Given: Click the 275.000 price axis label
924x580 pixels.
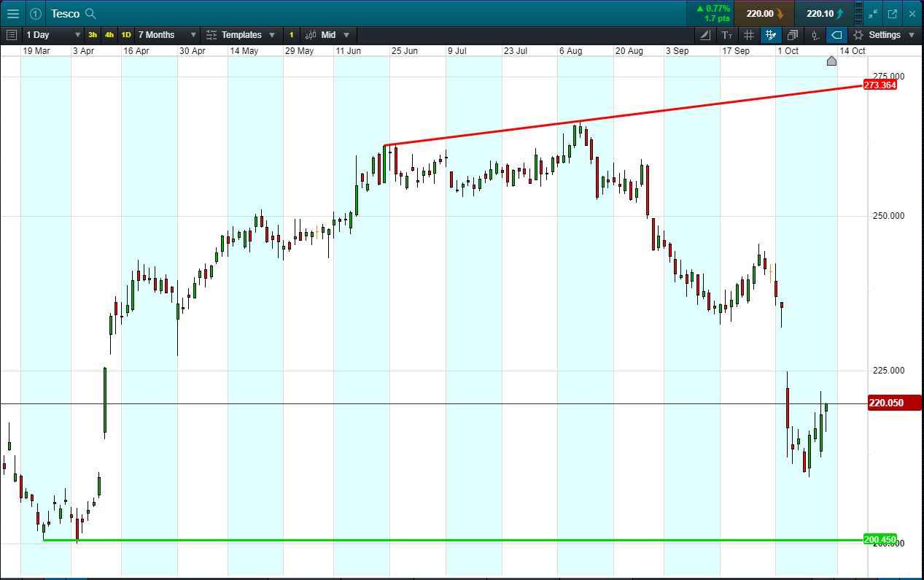Looking at the screenshot, I should 888,76.
